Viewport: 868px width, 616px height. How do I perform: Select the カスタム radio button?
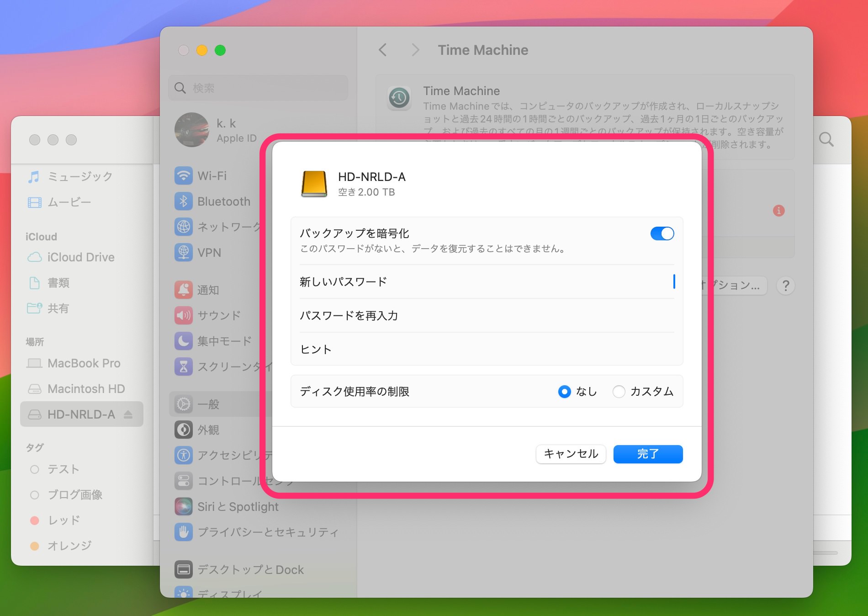(619, 392)
